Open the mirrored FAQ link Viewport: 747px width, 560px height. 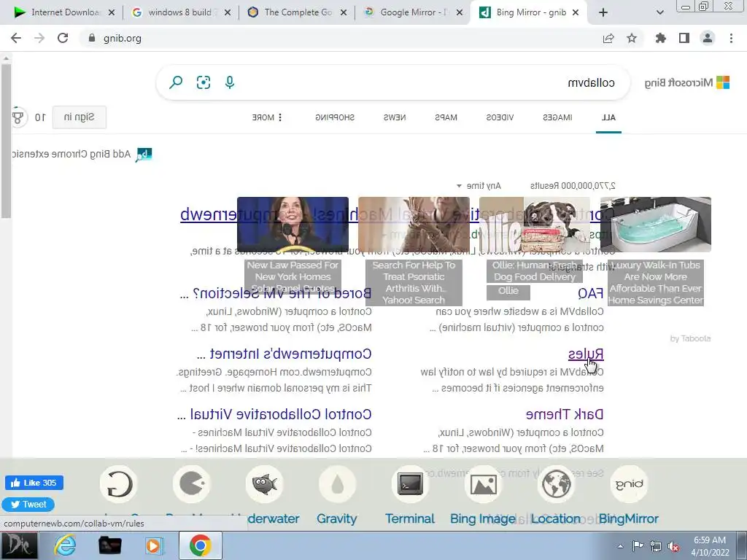[590, 293]
